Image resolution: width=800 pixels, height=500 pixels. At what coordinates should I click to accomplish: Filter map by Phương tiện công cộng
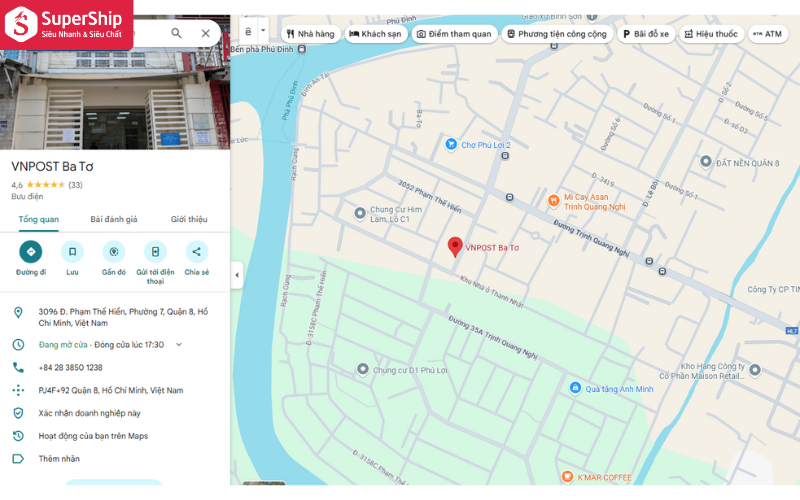pyautogui.click(x=557, y=34)
